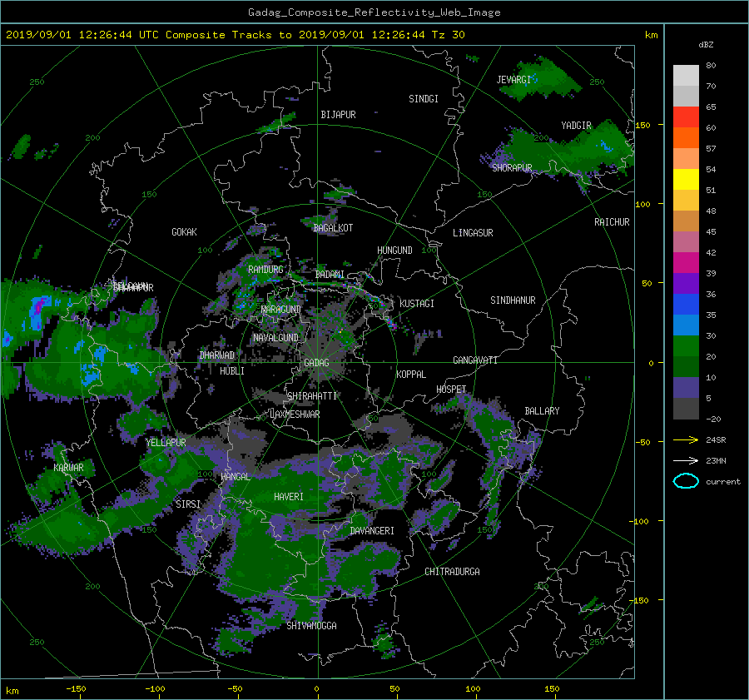Click the BAGALKOT city label
Screen dimensions: 749x700
click(x=333, y=228)
